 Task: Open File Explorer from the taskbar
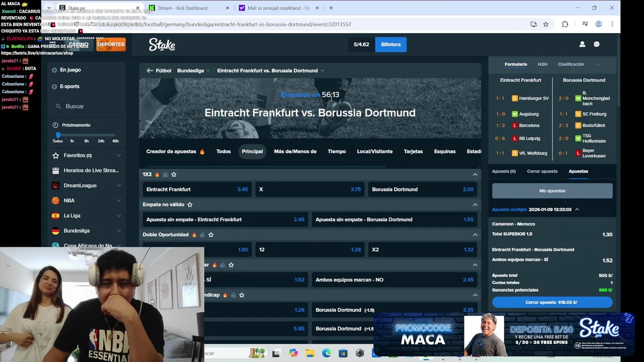coord(309,353)
